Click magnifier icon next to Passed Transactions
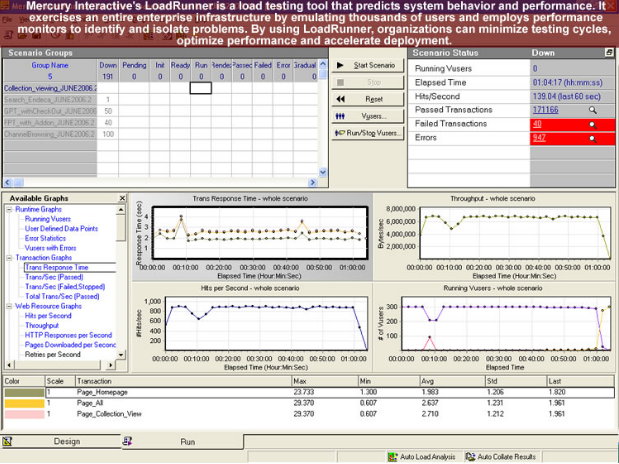The height and width of the screenshot is (464, 619). click(593, 110)
